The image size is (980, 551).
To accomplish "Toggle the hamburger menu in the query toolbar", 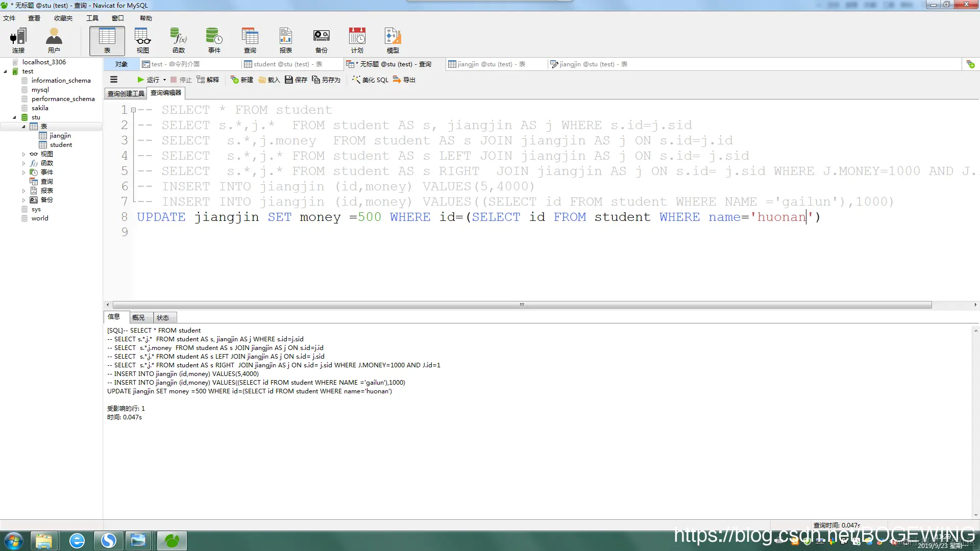I will click(x=114, y=80).
